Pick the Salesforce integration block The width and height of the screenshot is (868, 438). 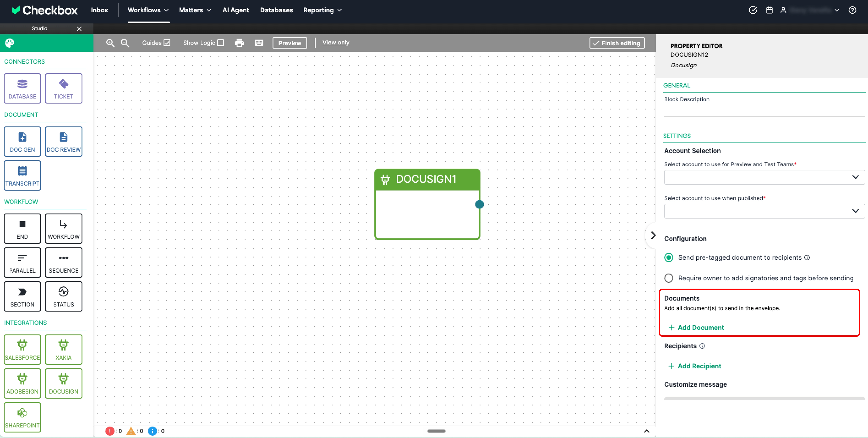click(x=22, y=350)
